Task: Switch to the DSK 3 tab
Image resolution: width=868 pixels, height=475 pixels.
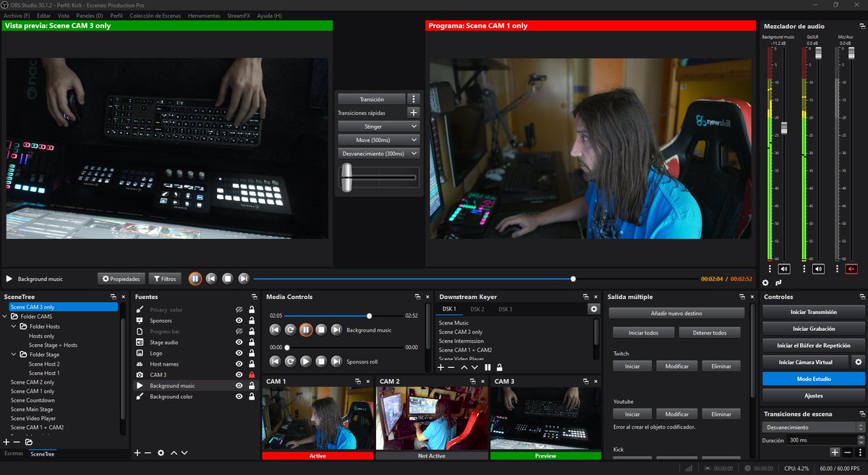Action: pyautogui.click(x=505, y=309)
